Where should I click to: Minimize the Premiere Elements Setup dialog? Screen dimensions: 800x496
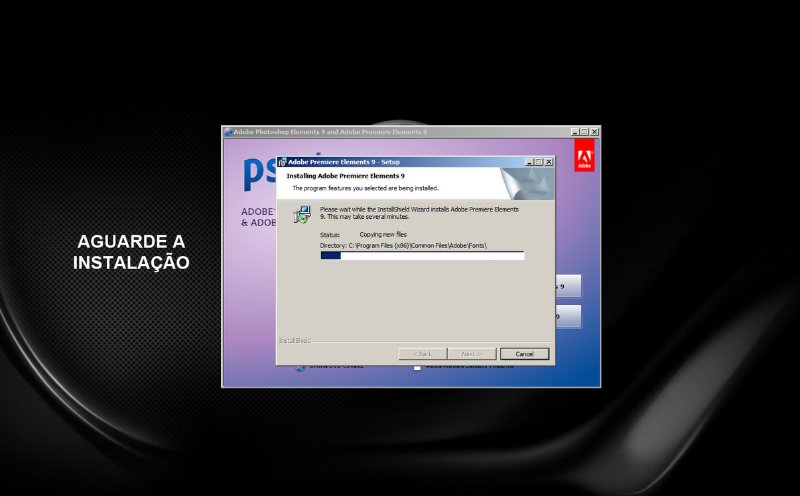tap(530, 162)
